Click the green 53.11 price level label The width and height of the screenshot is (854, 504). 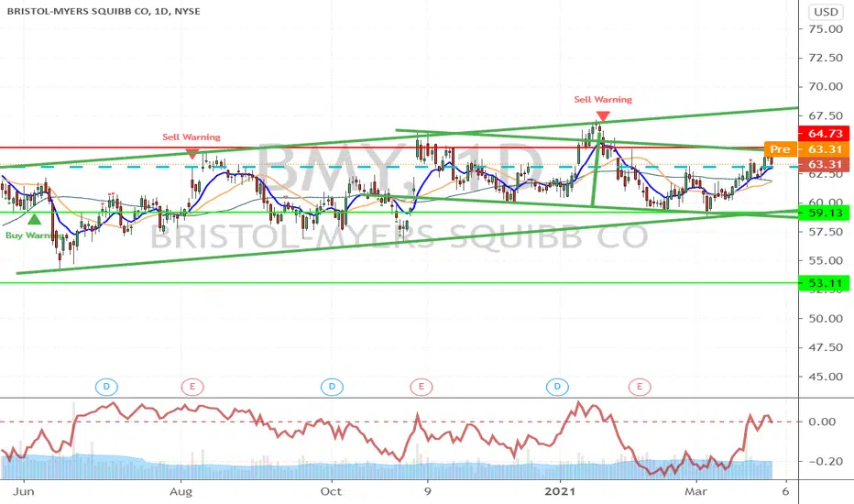pyautogui.click(x=824, y=283)
